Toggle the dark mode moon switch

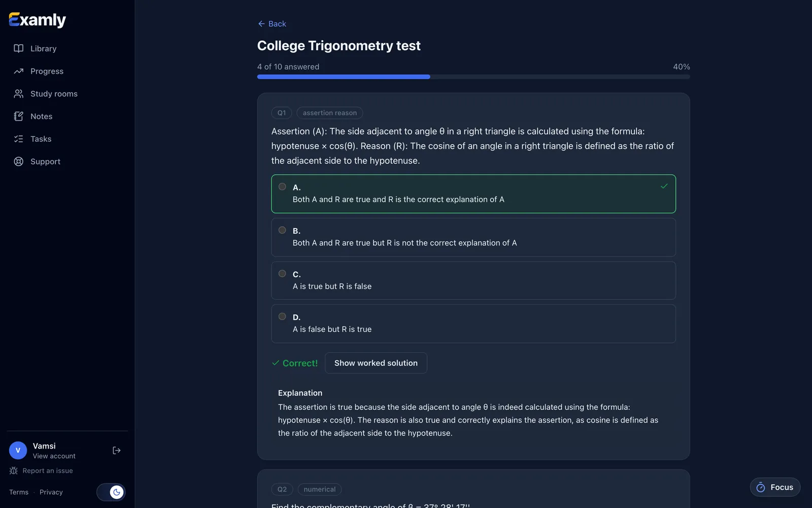pyautogui.click(x=111, y=492)
